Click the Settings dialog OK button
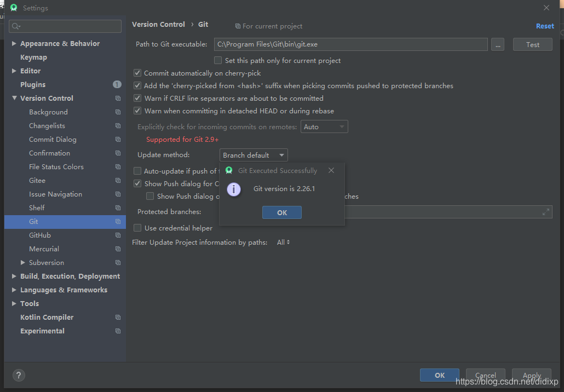564x392 pixels. click(x=440, y=375)
